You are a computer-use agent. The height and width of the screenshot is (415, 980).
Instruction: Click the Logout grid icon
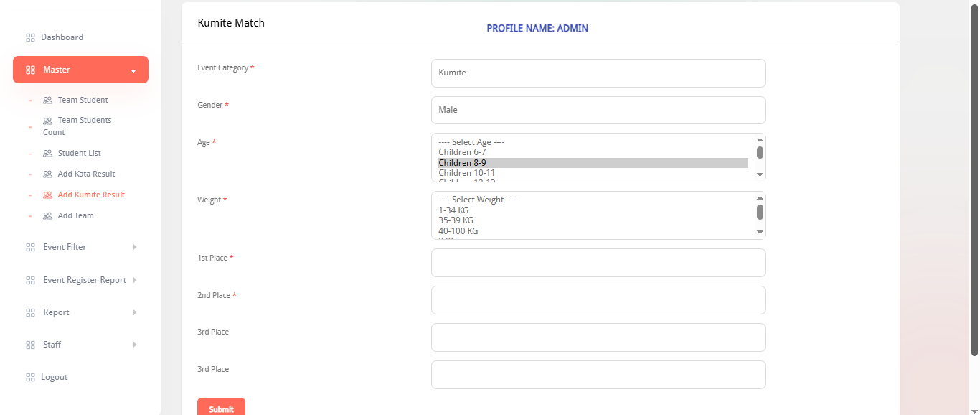(30, 378)
